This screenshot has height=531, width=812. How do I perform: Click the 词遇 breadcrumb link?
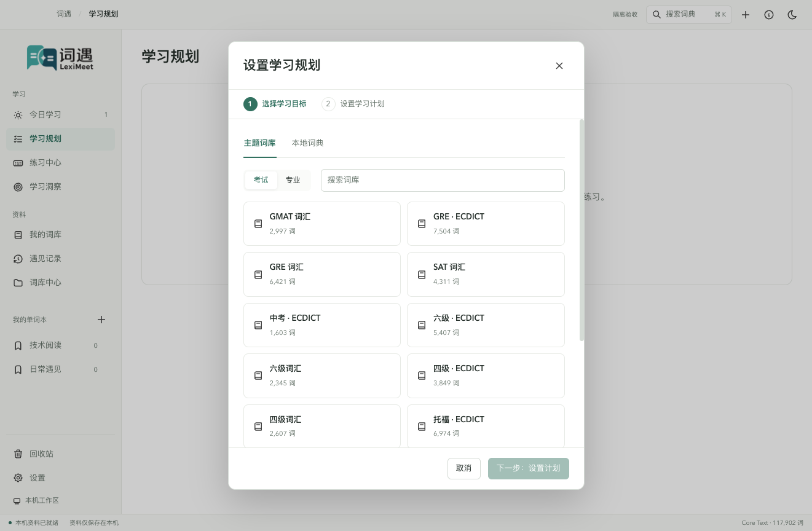(64, 14)
